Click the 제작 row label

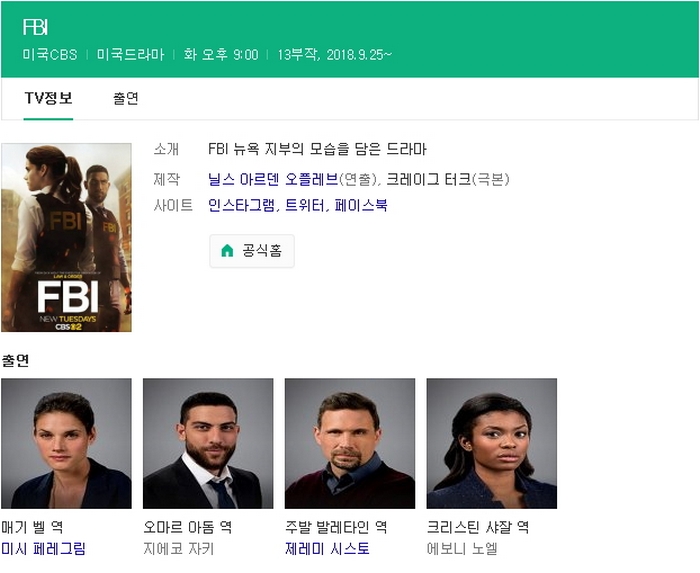pos(167,179)
